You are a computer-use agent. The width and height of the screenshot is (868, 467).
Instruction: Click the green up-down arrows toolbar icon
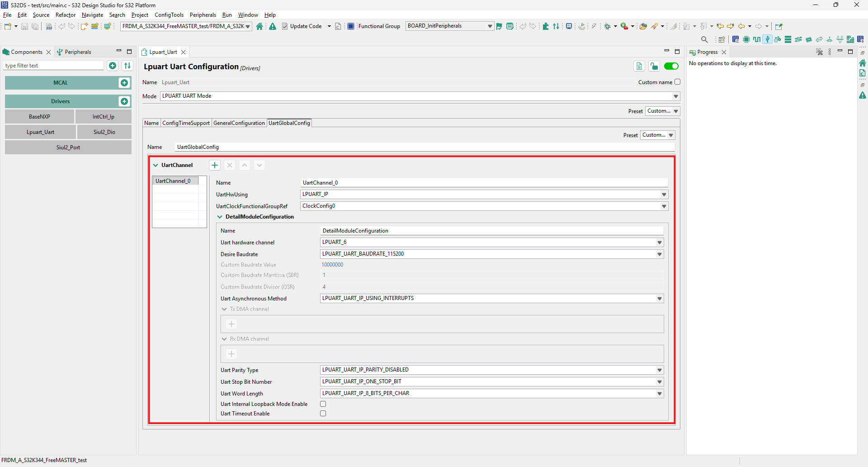(557, 26)
